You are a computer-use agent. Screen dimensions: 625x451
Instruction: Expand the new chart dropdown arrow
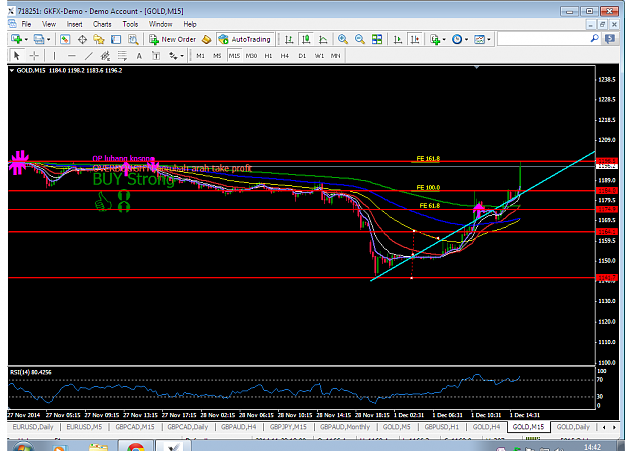(26, 39)
